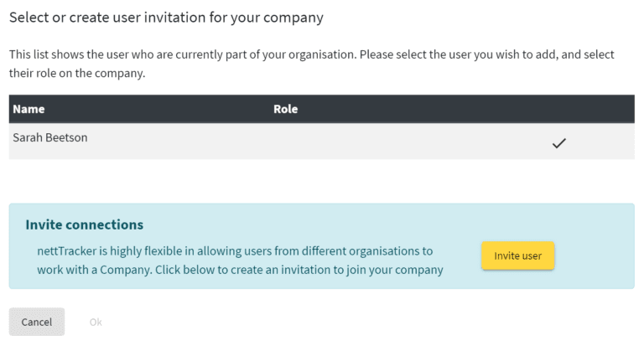Click the Invite connections heading
644x351 pixels.
pyautogui.click(x=85, y=225)
